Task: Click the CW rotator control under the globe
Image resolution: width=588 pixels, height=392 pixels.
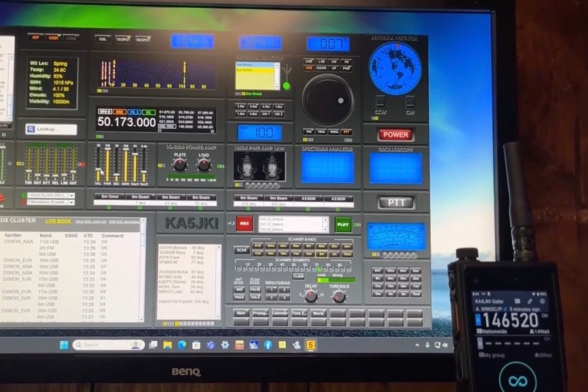Action: pyautogui.click(x=410, y=101)
